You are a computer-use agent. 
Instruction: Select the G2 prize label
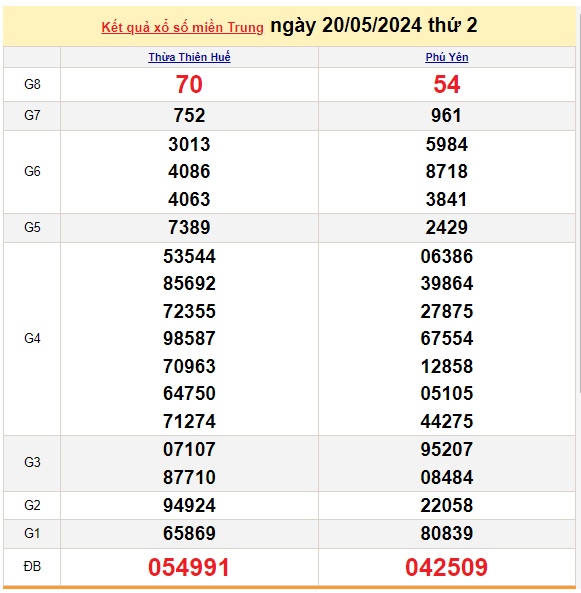coord(32,505)
